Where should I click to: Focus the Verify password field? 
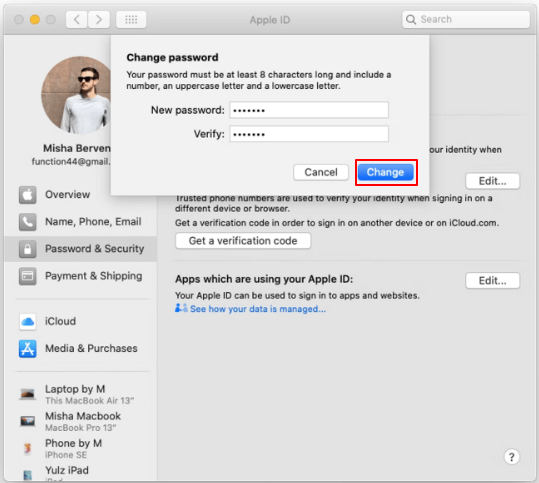309,134
